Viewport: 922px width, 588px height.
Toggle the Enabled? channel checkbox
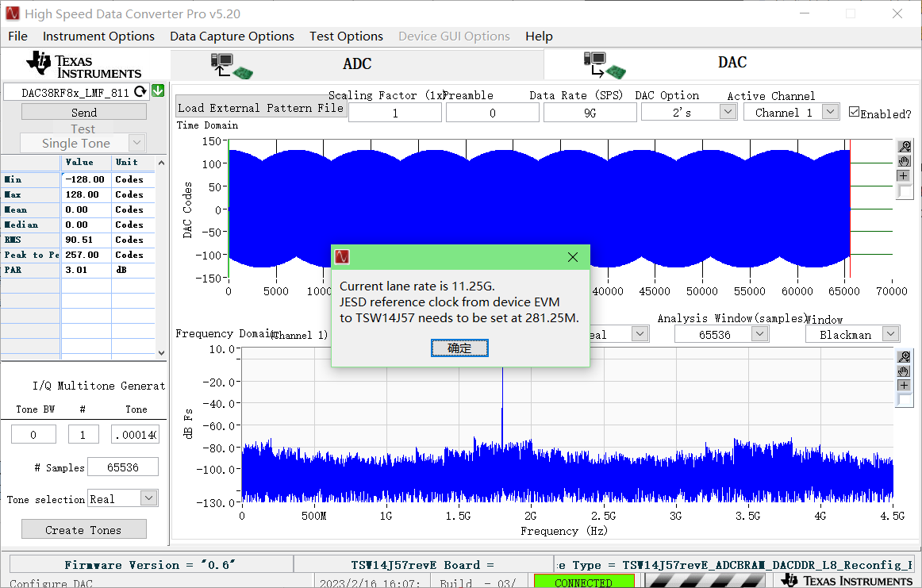click(855, 112)
